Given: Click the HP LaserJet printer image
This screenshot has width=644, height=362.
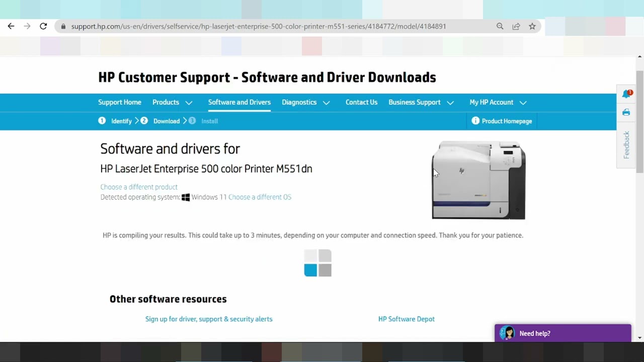Looking at the screenshot, I should (478, 180).
